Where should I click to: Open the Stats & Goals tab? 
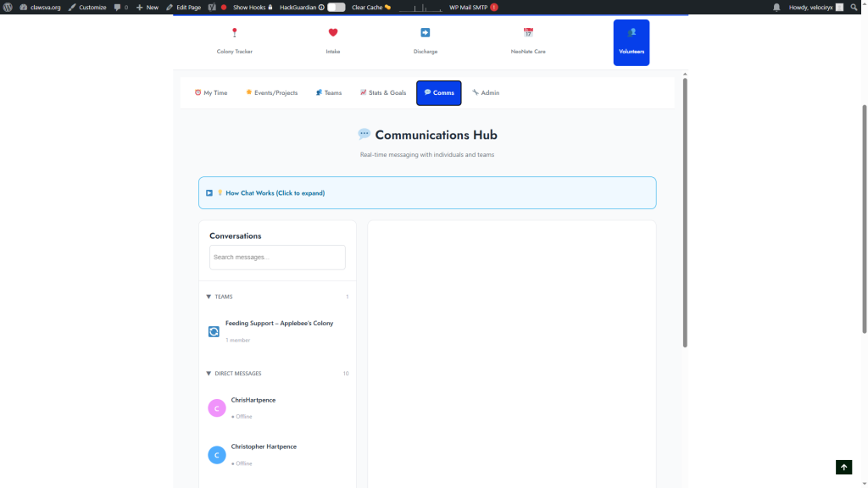pos(383,92)
